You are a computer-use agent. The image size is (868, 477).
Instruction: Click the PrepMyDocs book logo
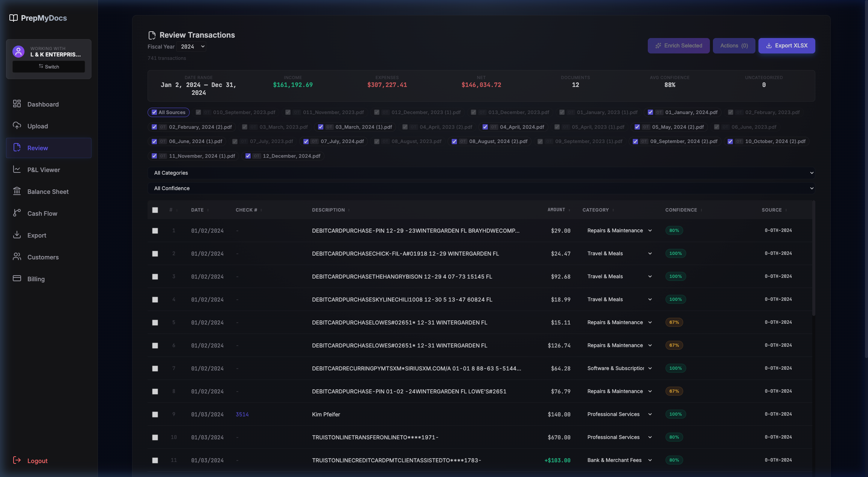[x=13, y=18]
